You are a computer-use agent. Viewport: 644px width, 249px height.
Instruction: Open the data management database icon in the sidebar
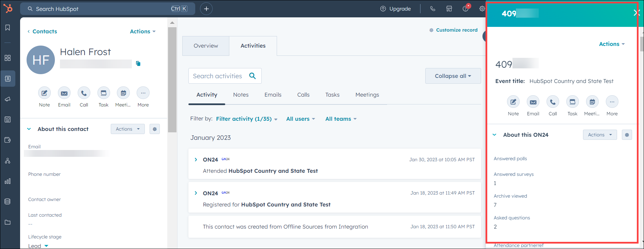[x=7, y=201]
